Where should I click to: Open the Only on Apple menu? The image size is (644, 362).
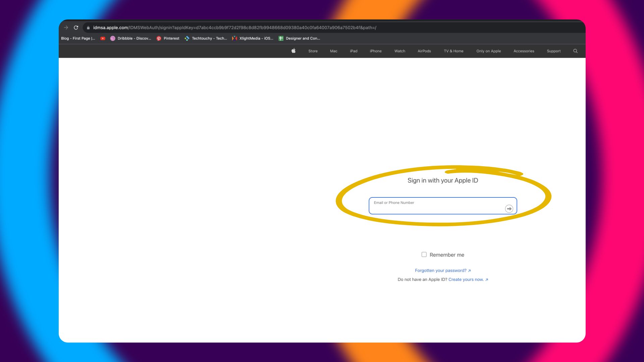(489, 51)
